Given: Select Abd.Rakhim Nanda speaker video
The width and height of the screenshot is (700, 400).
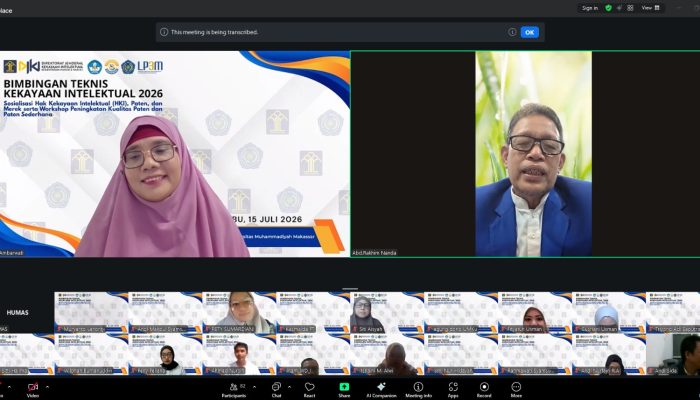Looking at the screenshot, I should point(525,154).
